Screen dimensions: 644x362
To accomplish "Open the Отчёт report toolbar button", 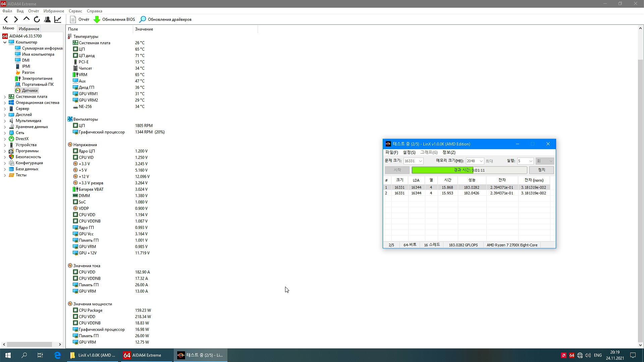I will (79, 19).
